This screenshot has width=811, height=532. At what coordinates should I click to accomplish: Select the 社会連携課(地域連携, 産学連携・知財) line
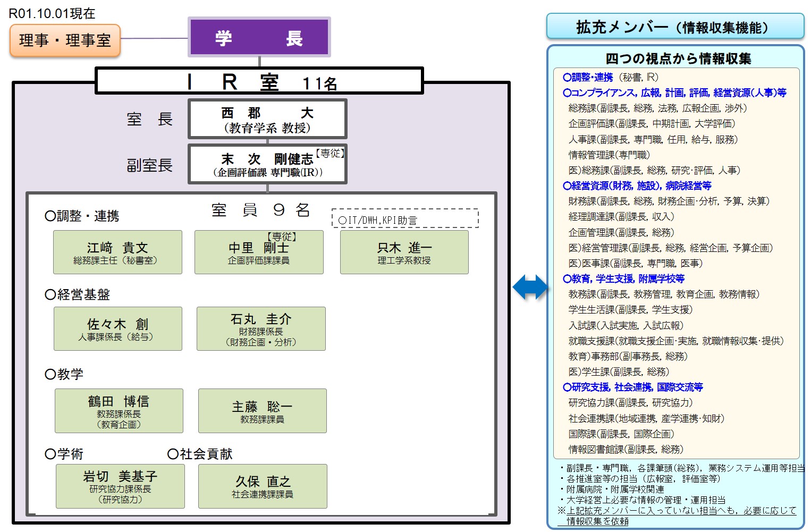pos(646,419)
